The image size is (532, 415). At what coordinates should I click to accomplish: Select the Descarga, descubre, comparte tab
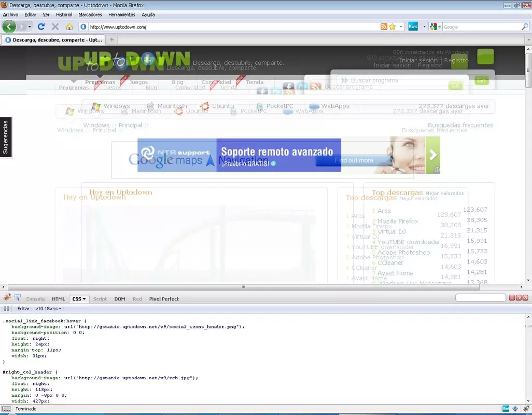point(53,40)
